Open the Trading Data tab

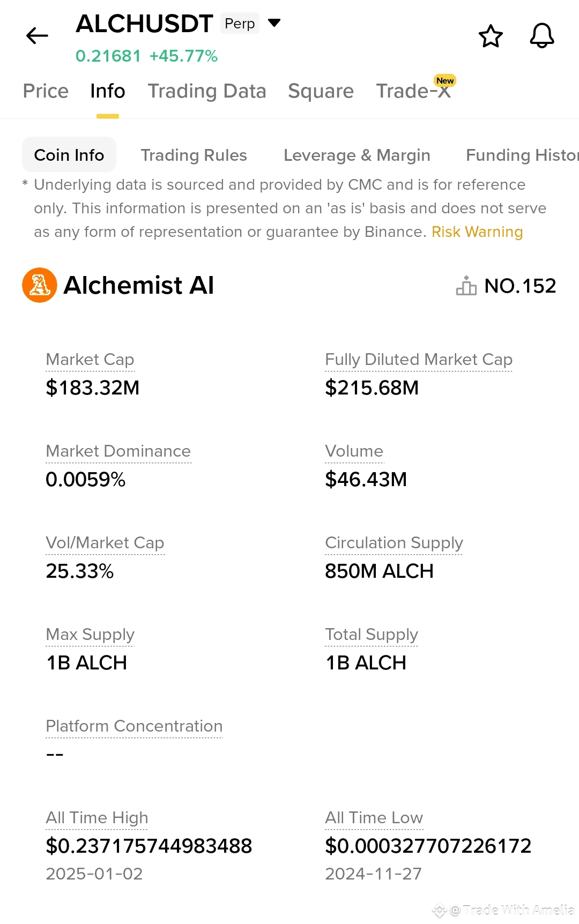207,91
